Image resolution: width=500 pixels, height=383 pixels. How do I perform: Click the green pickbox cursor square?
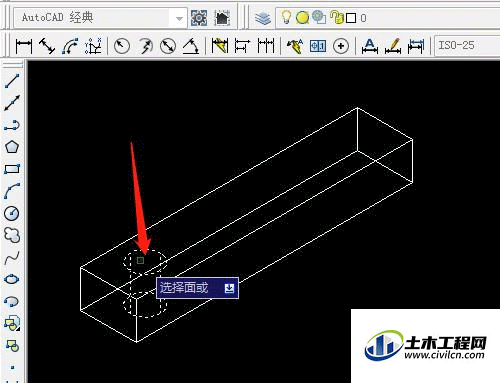(x=140, y=260)
